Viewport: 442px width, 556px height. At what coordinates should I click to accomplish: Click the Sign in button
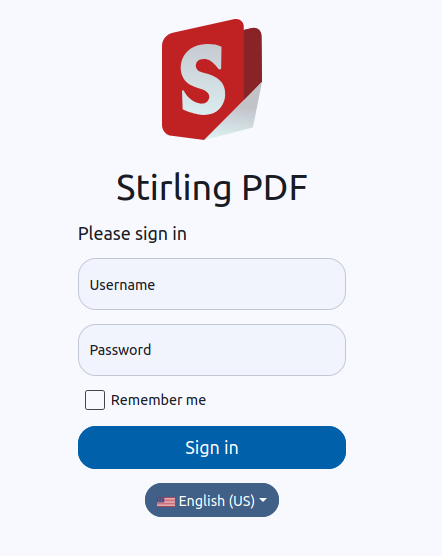coord(212,447)
